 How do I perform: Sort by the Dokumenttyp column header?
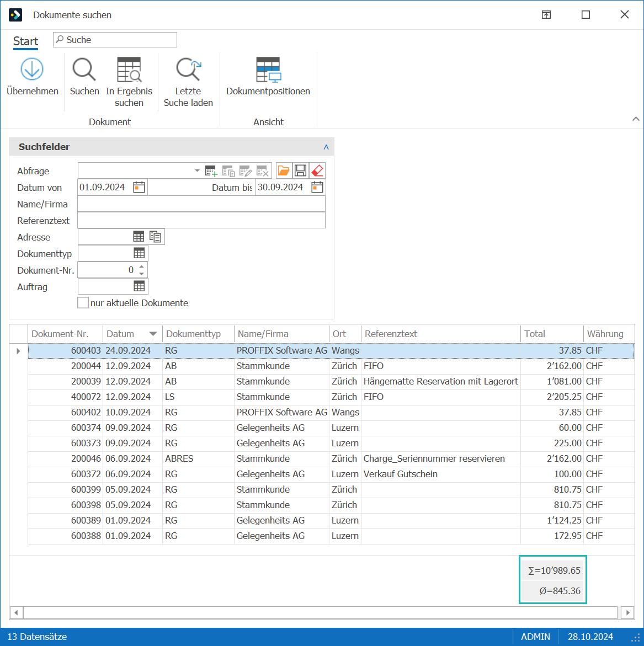point(198,334)
